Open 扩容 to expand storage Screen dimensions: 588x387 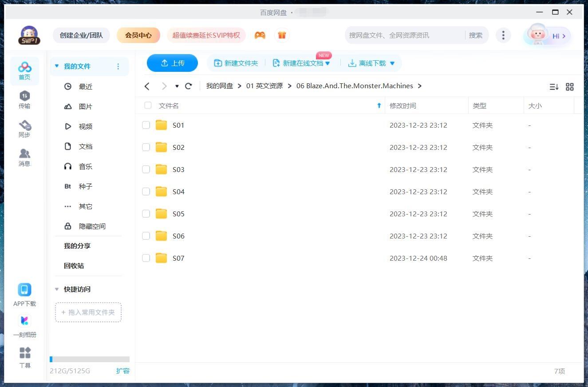pos(123,371)
